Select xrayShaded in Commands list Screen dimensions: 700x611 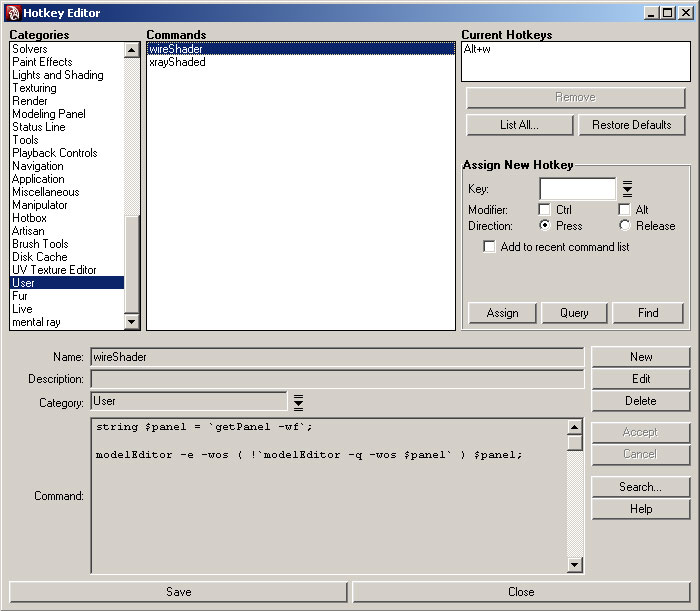point(178,62)
